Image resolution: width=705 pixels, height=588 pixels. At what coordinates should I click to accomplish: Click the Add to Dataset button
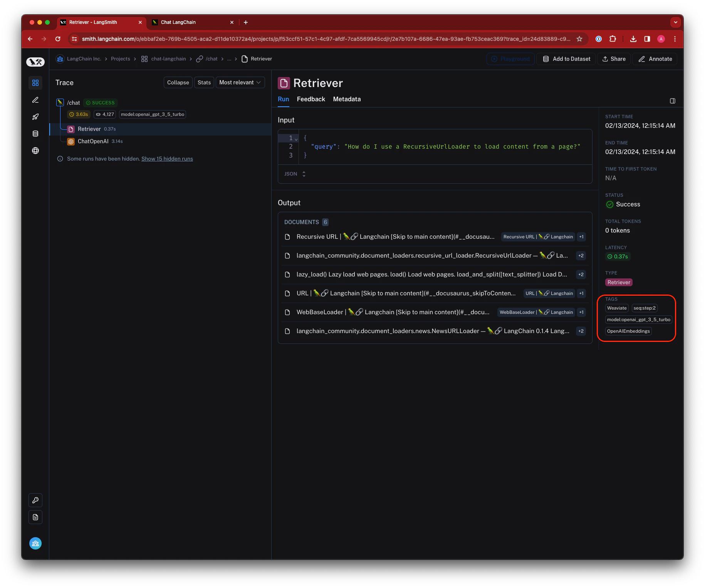click(x=566, y=59)
